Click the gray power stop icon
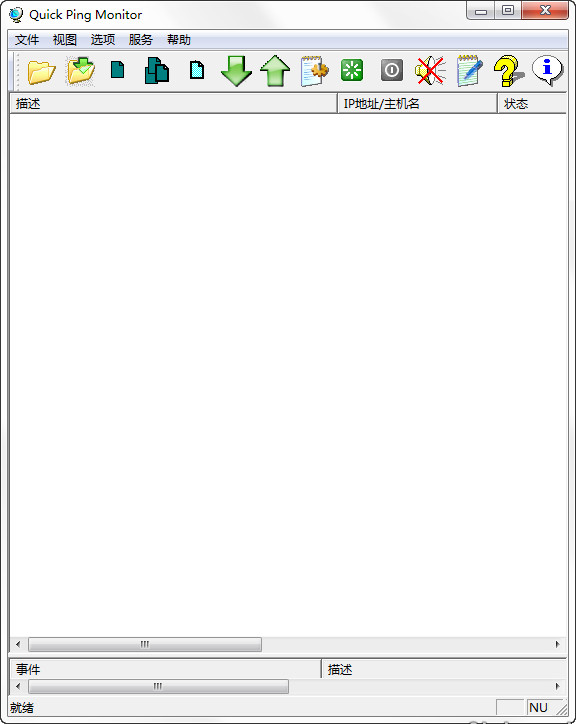Viewport: 576px width, 724px height. coord(392,71)
